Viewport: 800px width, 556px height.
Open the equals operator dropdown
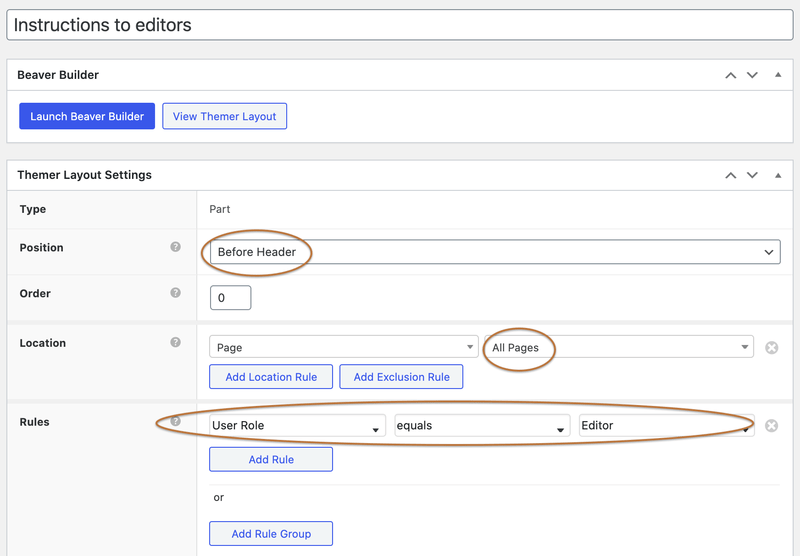[481, 426]
